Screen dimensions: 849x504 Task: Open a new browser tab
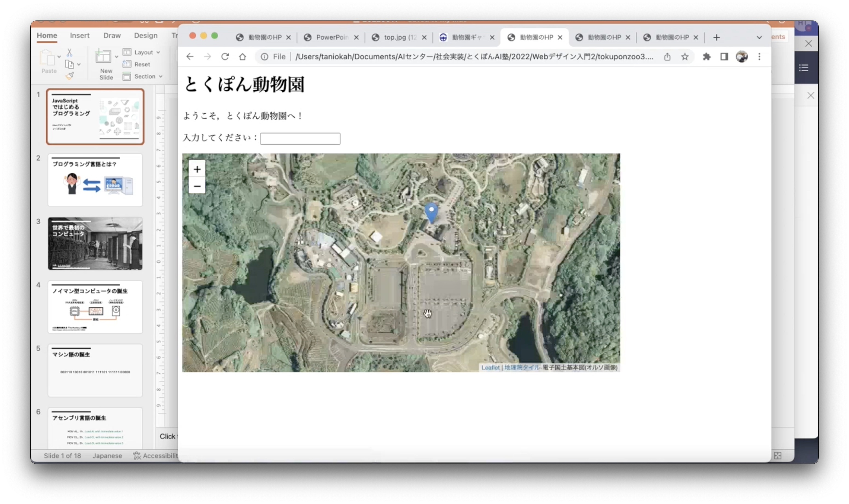(x=716, y=37)
